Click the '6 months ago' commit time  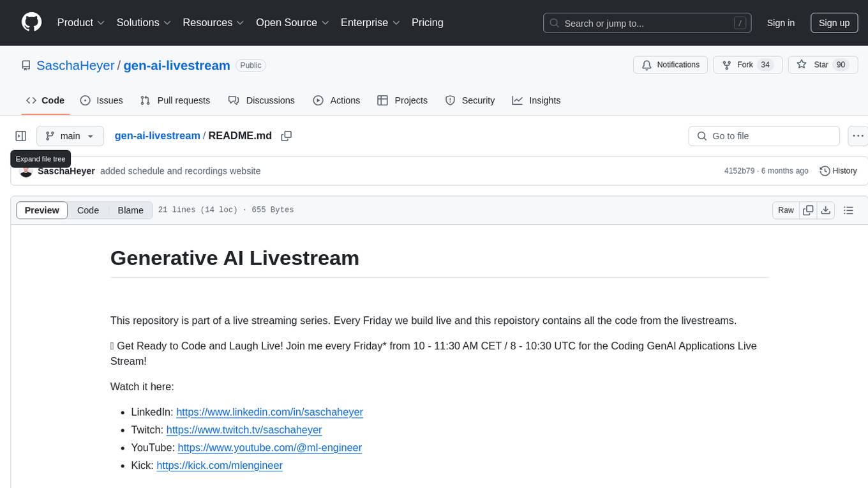pyautogui.click(x=786, y=171)
